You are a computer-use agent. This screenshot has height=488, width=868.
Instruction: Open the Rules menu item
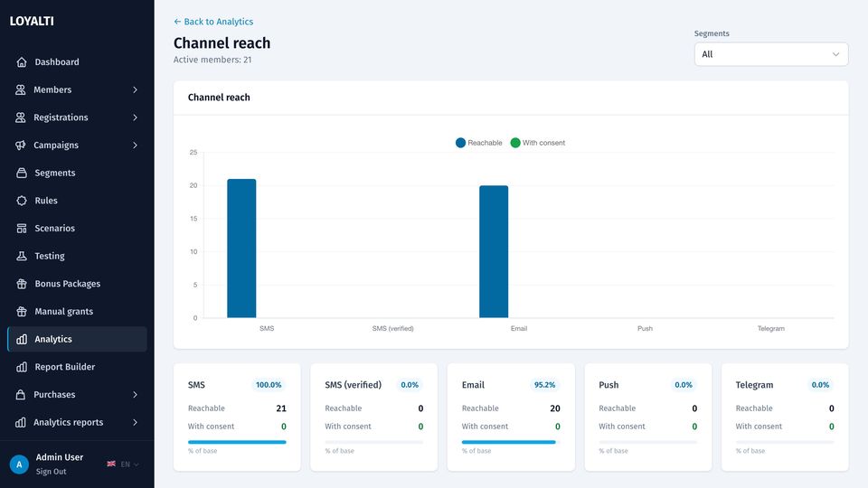tap(77, 201)
